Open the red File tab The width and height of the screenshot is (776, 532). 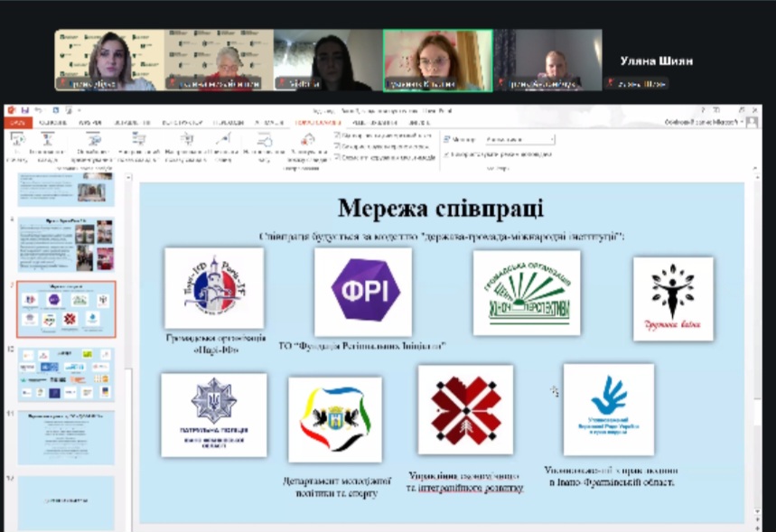pos(18,122)
